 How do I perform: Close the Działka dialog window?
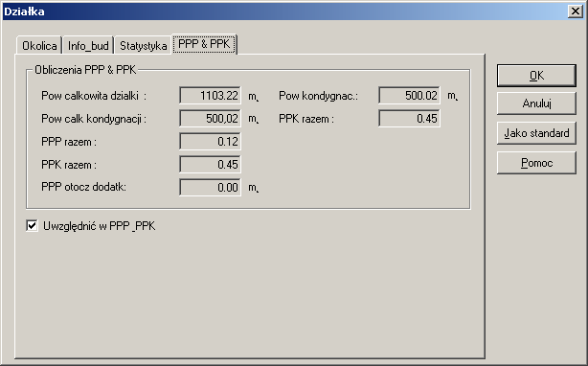coord(575,11)
